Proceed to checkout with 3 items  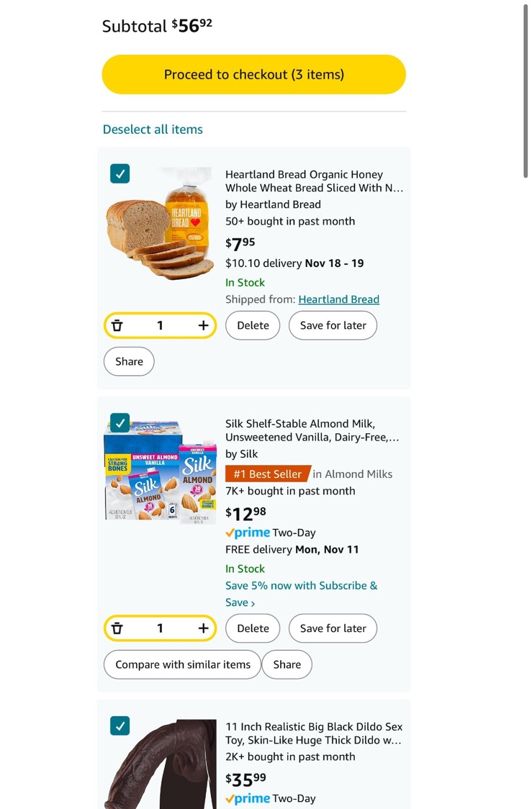[253, 75]
